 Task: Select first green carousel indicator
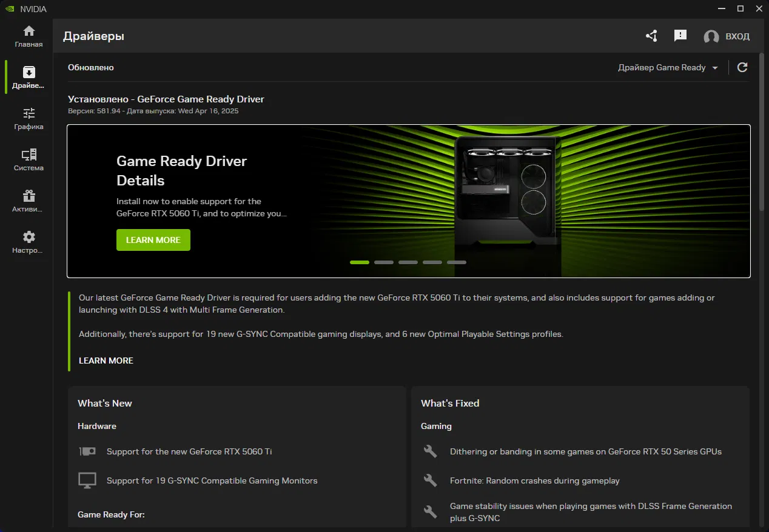[360, 262]
